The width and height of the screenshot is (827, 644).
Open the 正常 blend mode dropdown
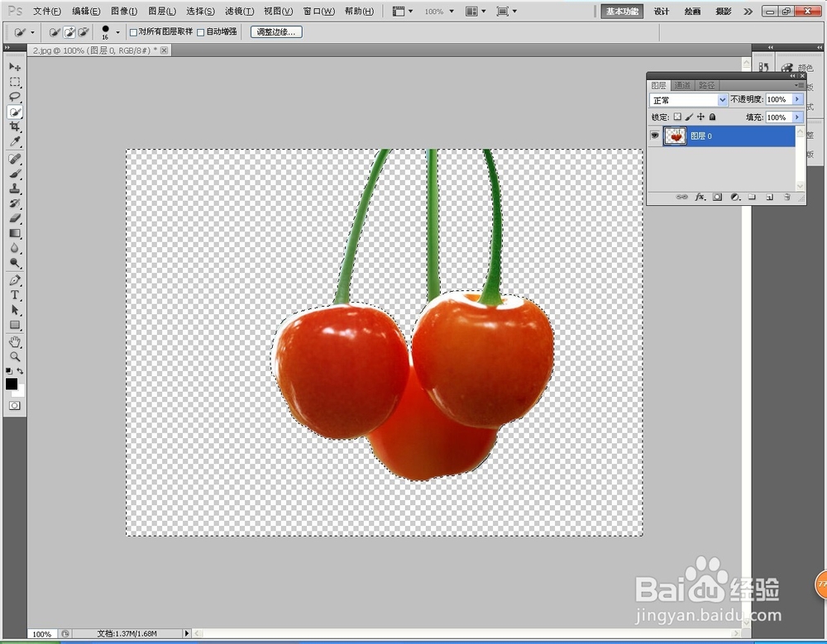click(x=688, y=100)
